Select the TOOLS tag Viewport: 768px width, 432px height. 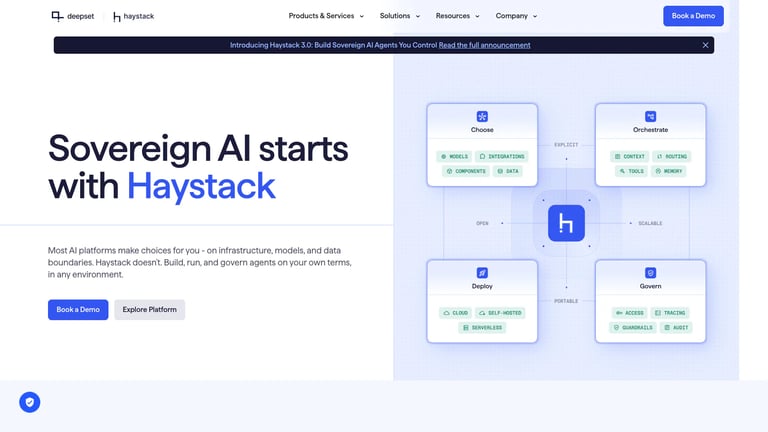coord(631,171)
